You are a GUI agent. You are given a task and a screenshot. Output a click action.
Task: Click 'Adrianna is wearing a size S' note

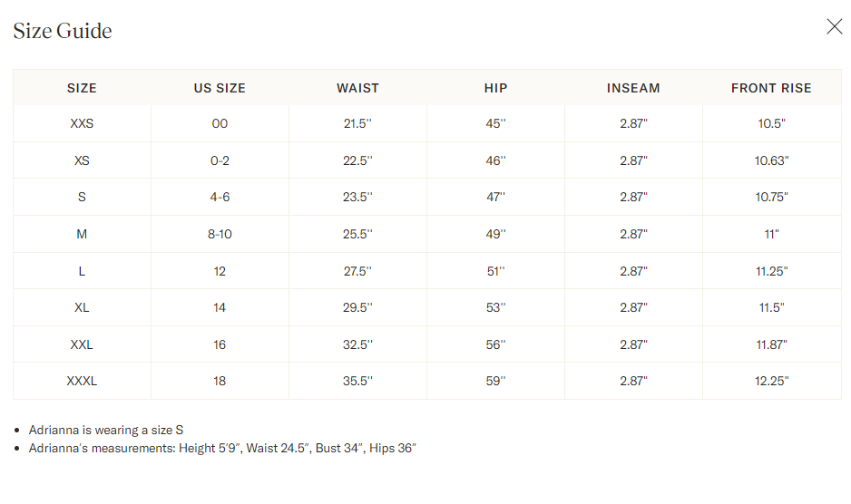[106, 431]
